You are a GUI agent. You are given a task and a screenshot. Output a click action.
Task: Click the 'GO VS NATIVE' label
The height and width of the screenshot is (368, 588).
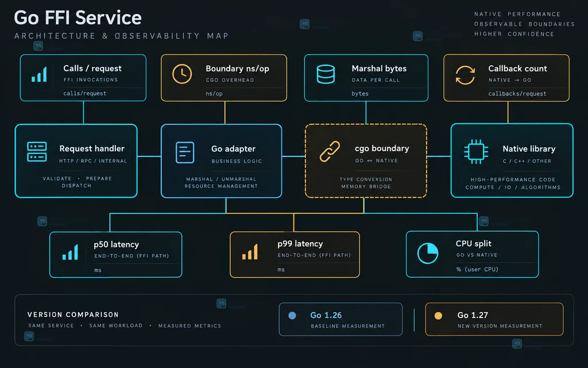click(477, 255)
